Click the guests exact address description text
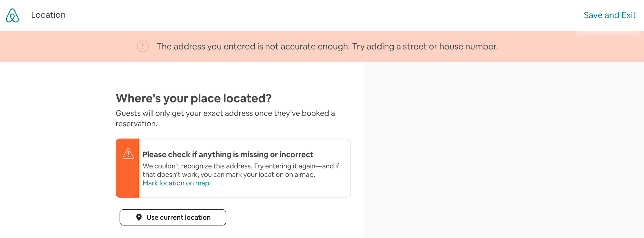Screen dimensions: 644x238 click(225, 118)
